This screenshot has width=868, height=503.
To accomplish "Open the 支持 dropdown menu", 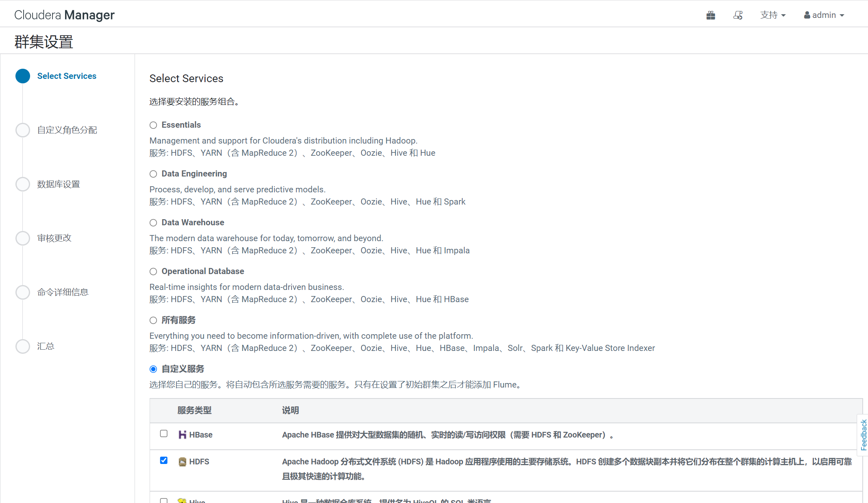I will tap(772, 15).
